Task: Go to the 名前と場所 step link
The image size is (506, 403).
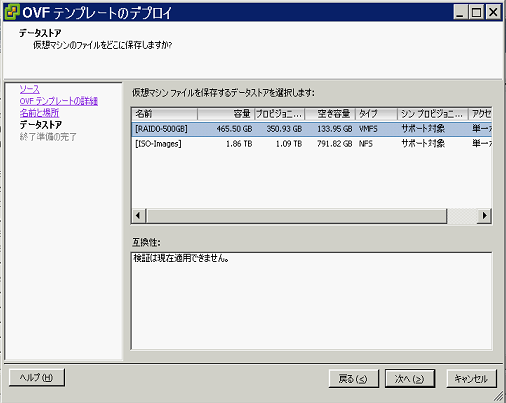Action: [39, 113]
